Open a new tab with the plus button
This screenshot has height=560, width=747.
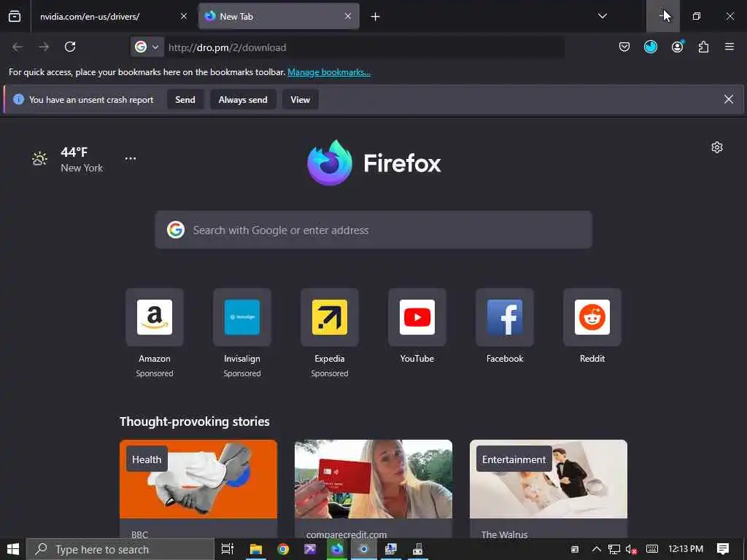pos(376,17)
